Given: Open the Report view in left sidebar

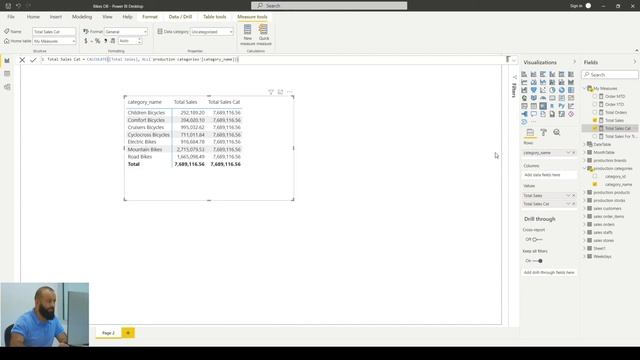Looking at the screenshot, I should [x=7, y=60].
